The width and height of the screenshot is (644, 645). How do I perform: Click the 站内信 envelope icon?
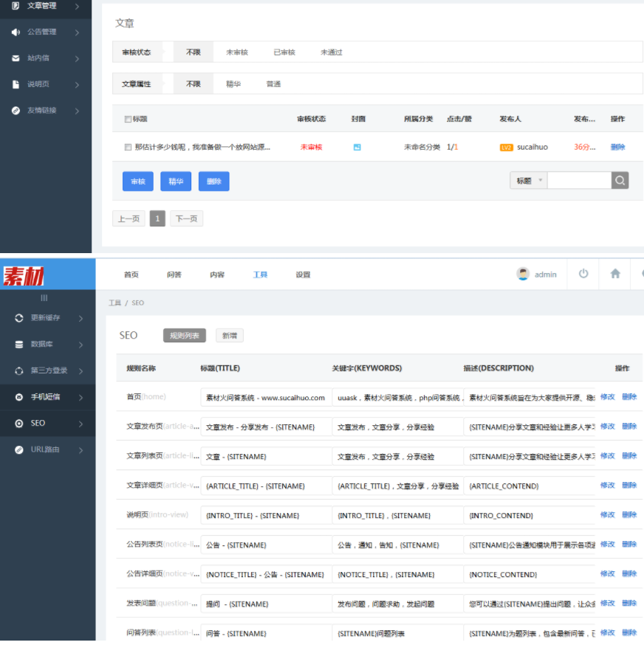tap(16, 58)
